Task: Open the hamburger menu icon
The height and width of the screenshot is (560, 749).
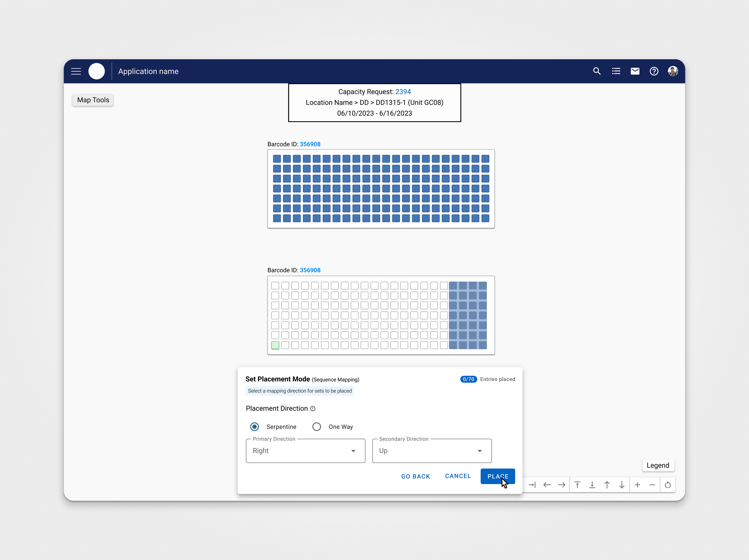Action: point(76,71)
